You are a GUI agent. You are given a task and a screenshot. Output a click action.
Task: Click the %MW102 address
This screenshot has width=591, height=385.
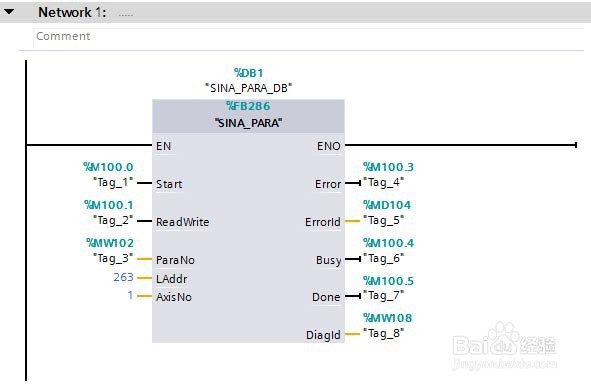pos(110,243)
